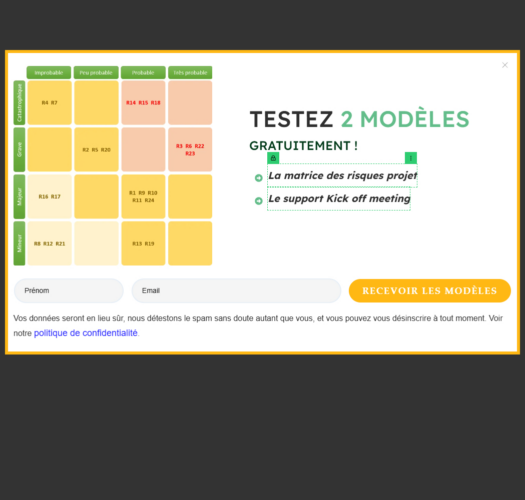Click the 'Vos données seront en lieu sûr' disclaimer text
Viewport: 525px width, 500px height.
(x=258, y=326)
